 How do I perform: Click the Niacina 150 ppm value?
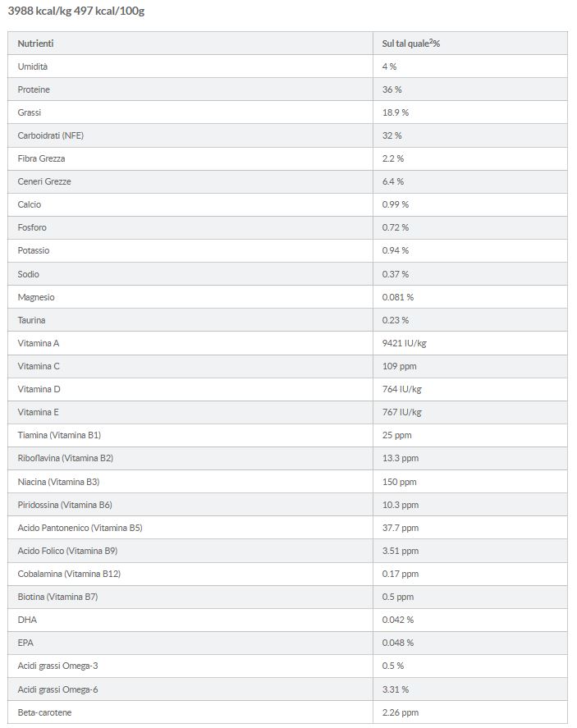(400, 482)
